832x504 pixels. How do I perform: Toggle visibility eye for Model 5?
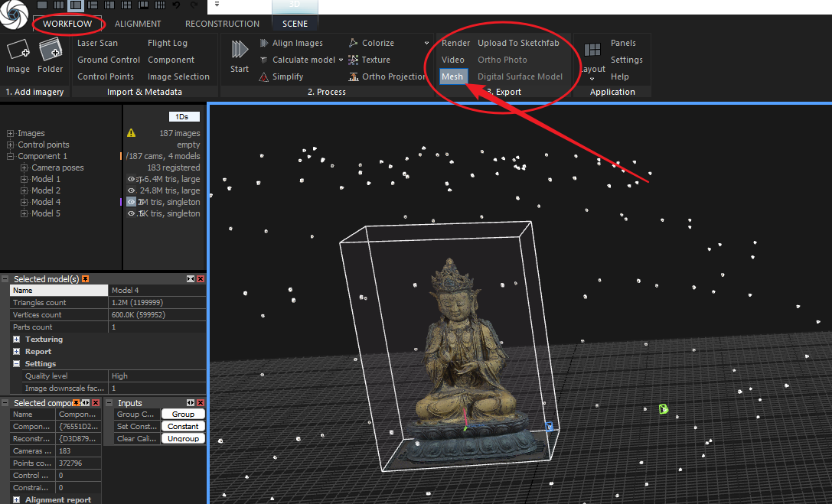coord(131,213)
